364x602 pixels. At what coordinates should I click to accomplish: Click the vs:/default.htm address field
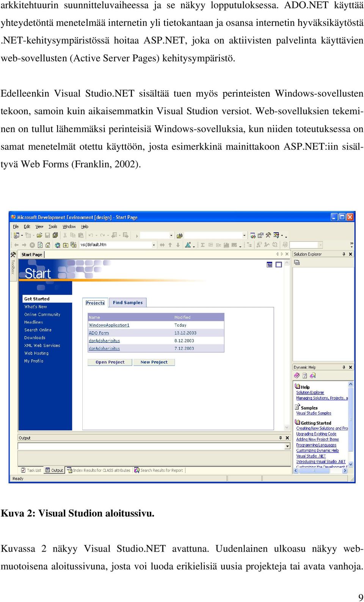coord(116,245)
